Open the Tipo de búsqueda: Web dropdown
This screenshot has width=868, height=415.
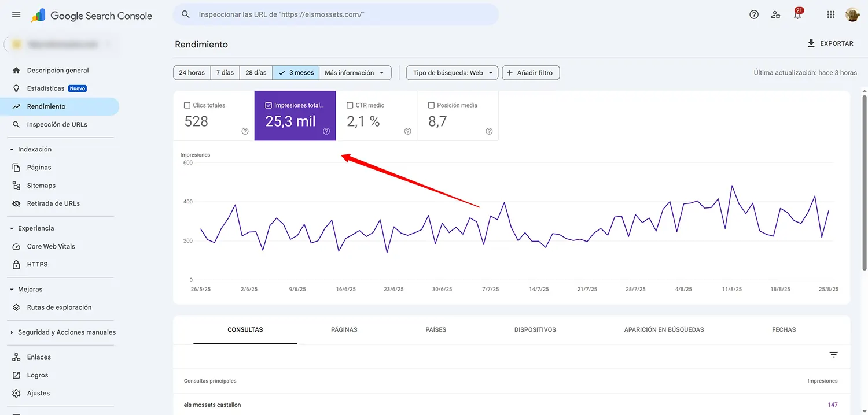tap(451, 72)
